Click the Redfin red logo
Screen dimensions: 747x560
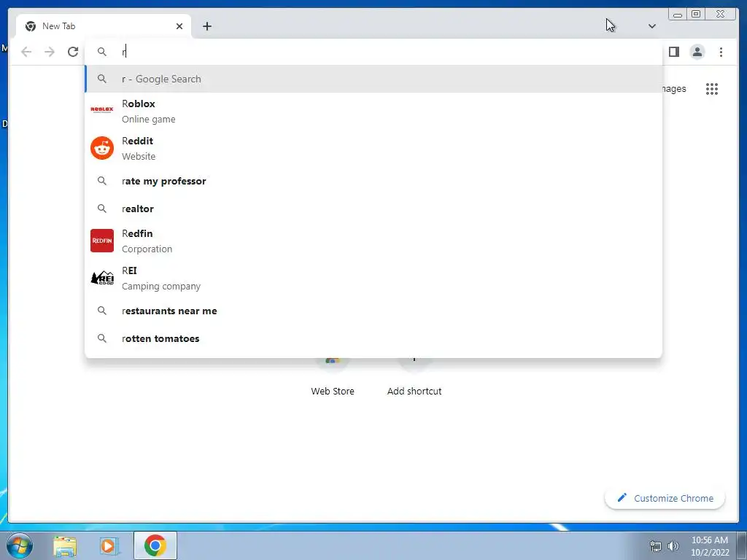102,241
